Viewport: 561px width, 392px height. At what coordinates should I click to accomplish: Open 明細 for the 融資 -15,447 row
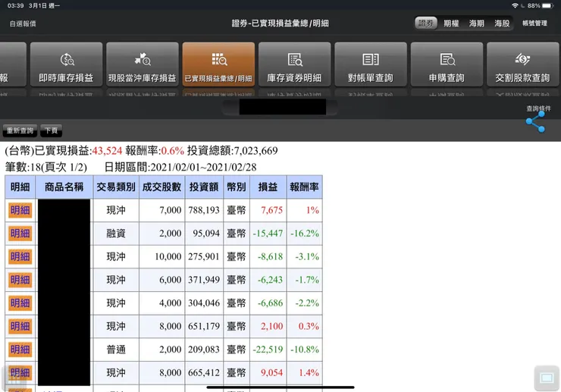click(x=20, y=234)
